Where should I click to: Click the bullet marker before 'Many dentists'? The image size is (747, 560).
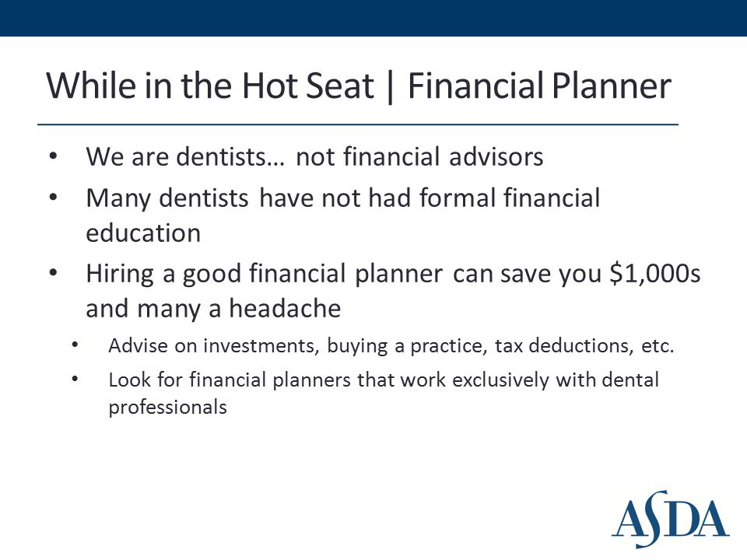point(53,197)
